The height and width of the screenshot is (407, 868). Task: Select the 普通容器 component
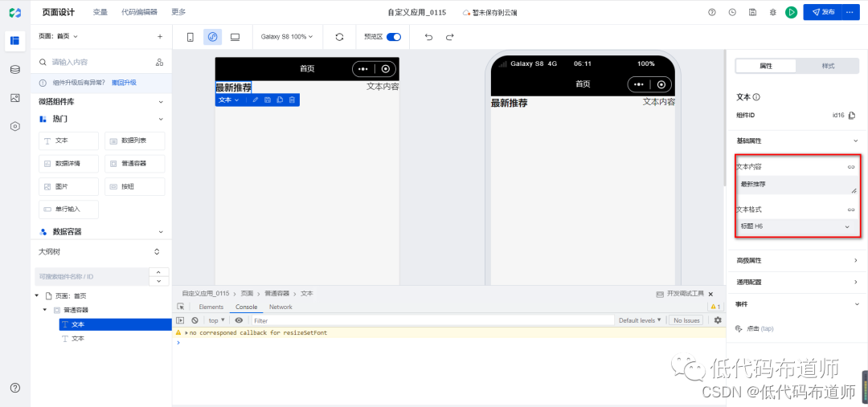coord(134,164)
